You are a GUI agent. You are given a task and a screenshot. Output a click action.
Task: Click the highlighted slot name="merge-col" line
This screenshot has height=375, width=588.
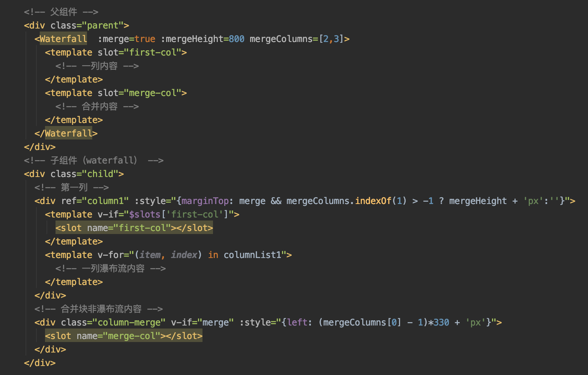pos(124,336)
